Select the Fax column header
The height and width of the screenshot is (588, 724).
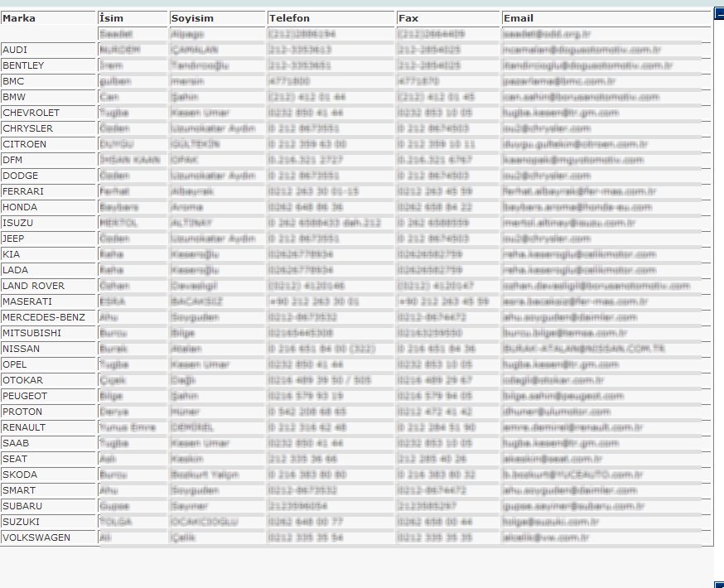[448, 18]
